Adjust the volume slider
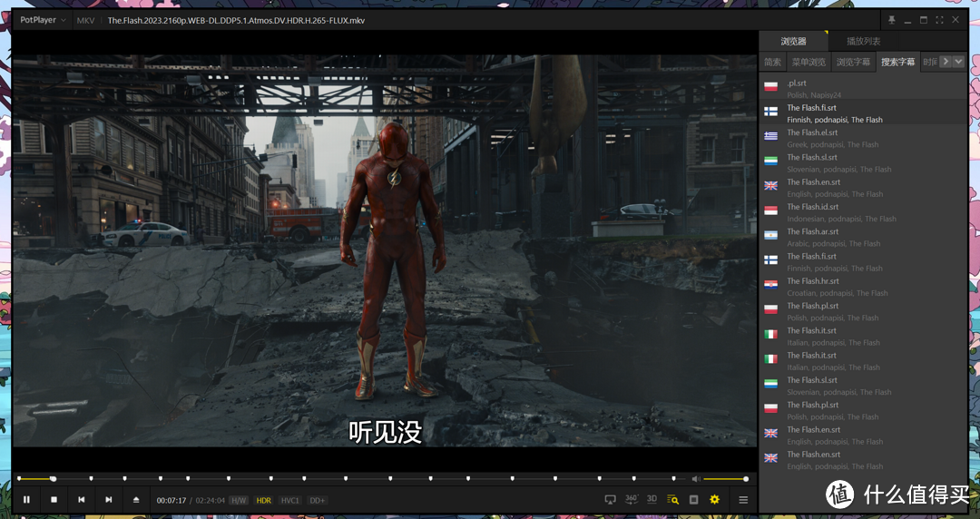This screenshot has width=980, height=519. click(x=725, y=479)
